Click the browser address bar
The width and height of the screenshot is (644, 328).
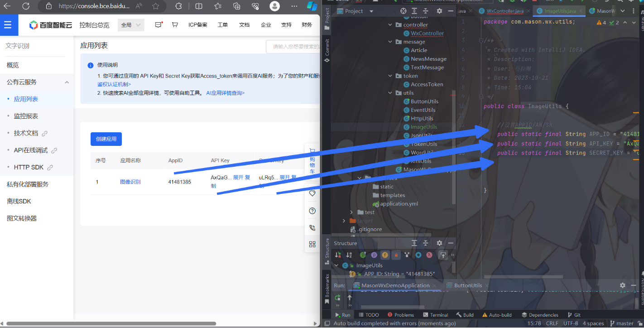click(x=94, y=6)
